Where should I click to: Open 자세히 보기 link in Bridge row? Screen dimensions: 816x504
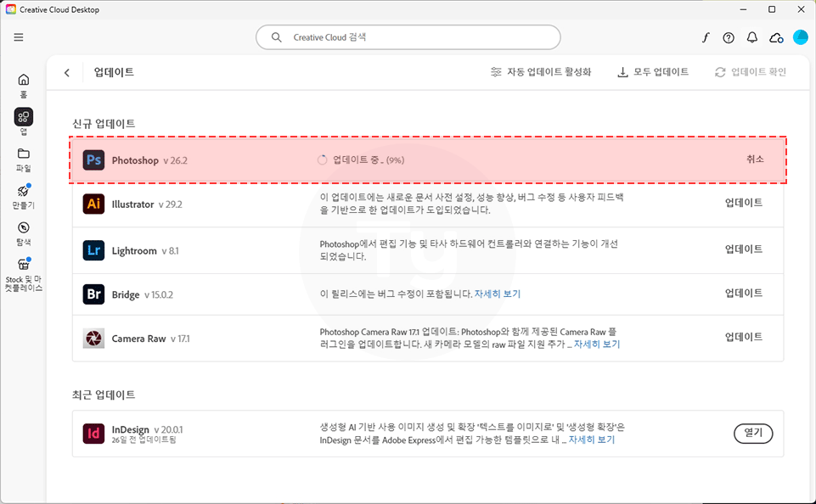click(498, 294)
